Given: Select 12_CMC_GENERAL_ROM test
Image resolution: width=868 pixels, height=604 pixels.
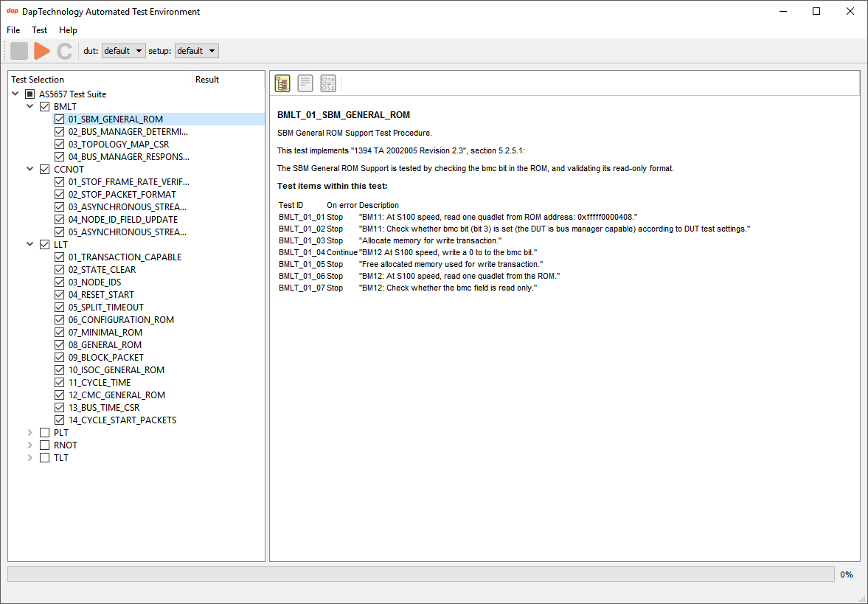Looking at the screenshot, I should coord(117,395).
